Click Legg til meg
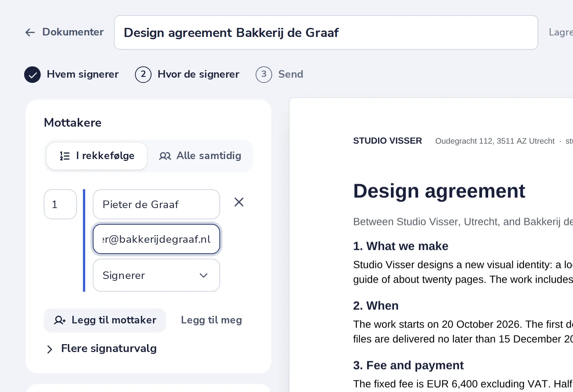Viewport: 573px width, 392px height. click(x=211, y=320)
